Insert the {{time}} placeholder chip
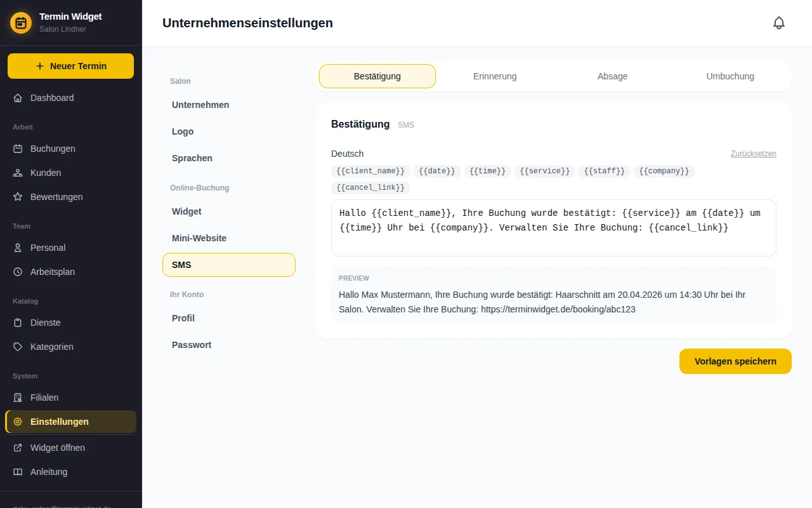 coord(487,171)
